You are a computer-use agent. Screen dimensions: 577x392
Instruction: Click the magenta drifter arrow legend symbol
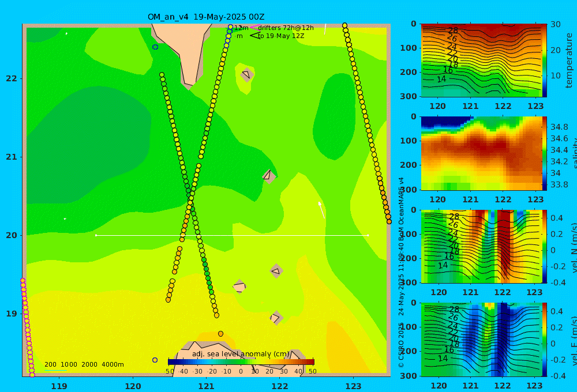pos(255,27)
